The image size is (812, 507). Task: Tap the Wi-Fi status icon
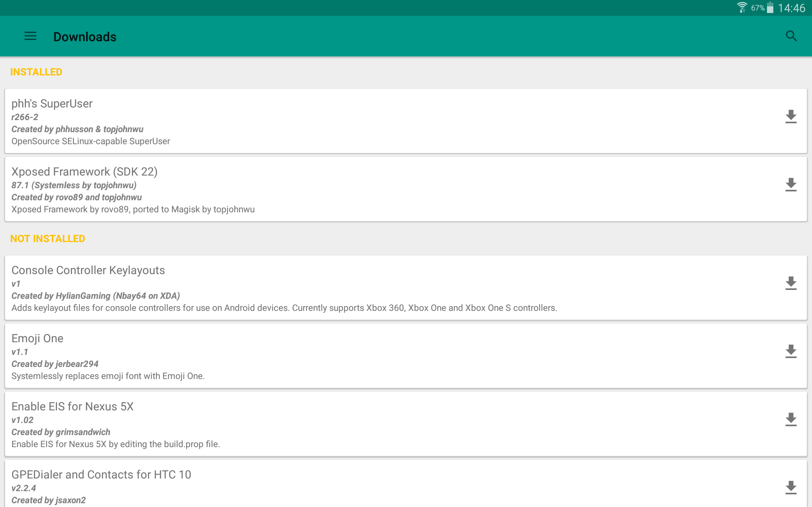pos(742,7)
